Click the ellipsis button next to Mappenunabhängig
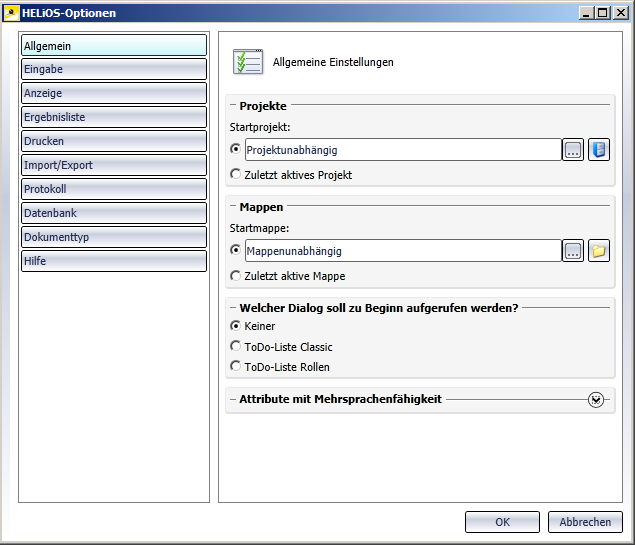 573,251
